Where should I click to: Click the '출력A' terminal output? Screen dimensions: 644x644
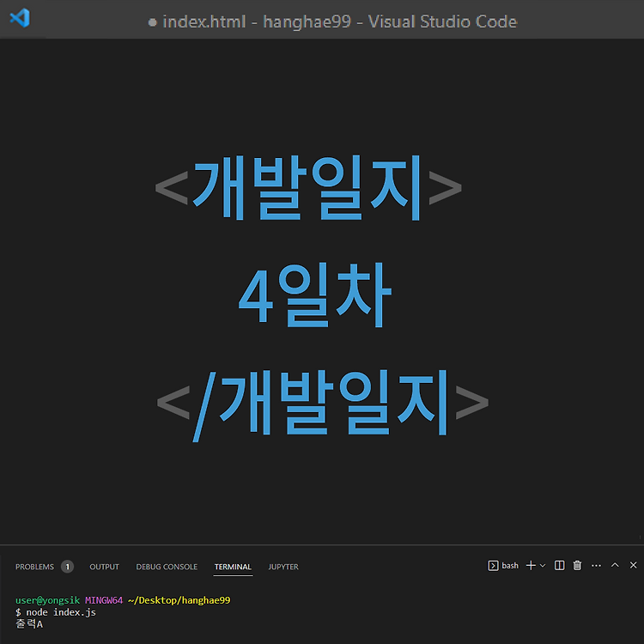[29, 624]
